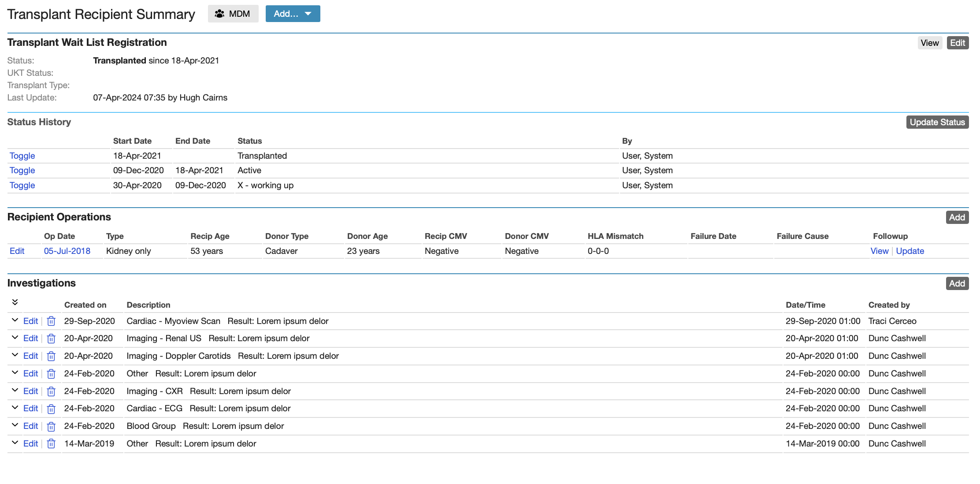Add a new Recipient Operation
The height and width of the screenshot is (484, 980).
[x=957, y=217]
